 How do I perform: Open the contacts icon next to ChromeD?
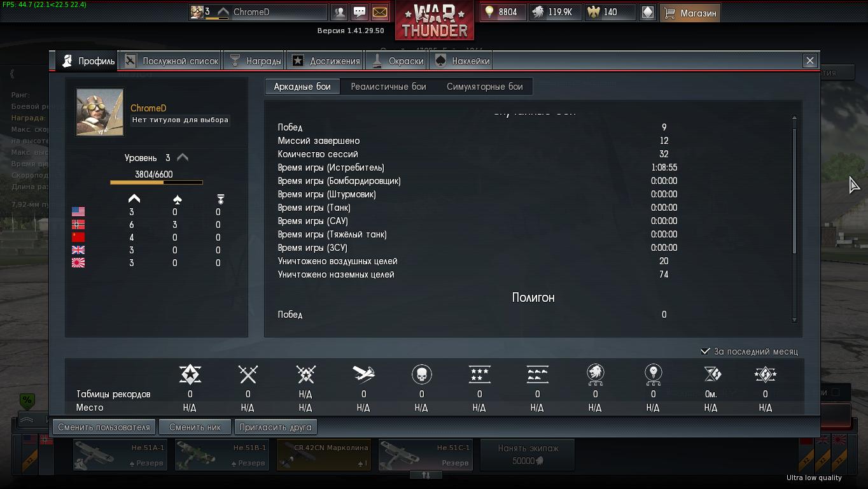point(340,12)
